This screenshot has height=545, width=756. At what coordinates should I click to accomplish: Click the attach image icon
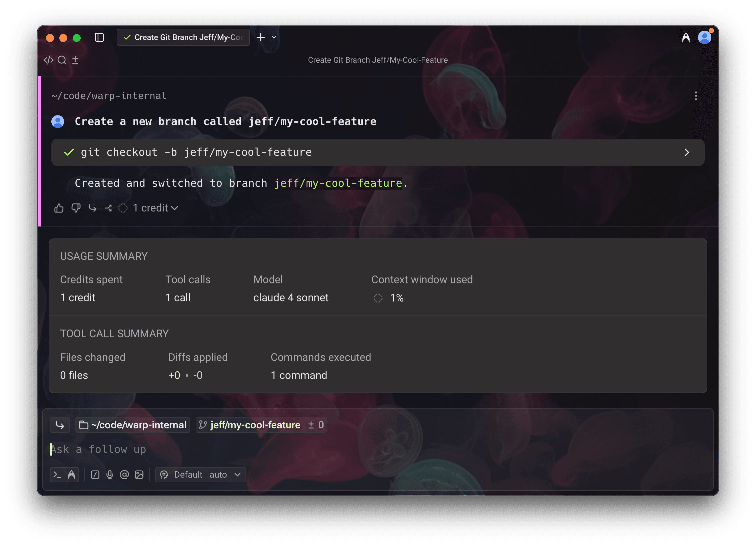click(x=139, y=475)
